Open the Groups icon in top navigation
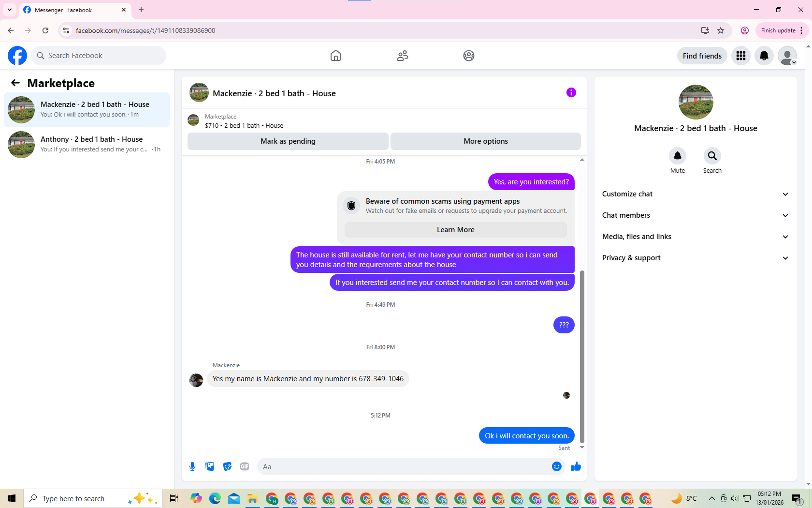The height and width of the screenshot is (508, 812). [469, 56]
